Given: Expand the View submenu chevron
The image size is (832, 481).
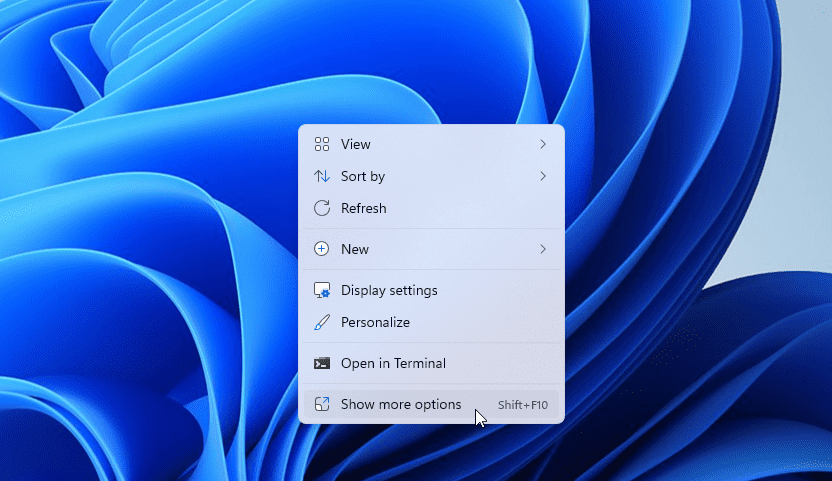Looking at the screenshot, I should point(543,144).
